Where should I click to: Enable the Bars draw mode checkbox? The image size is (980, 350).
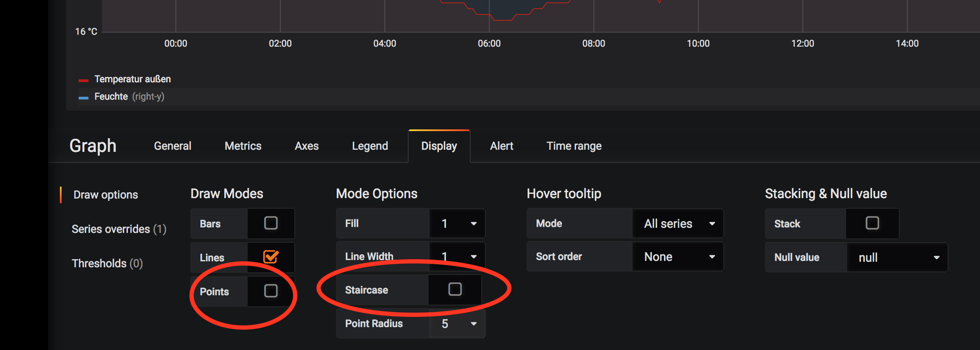271,223
